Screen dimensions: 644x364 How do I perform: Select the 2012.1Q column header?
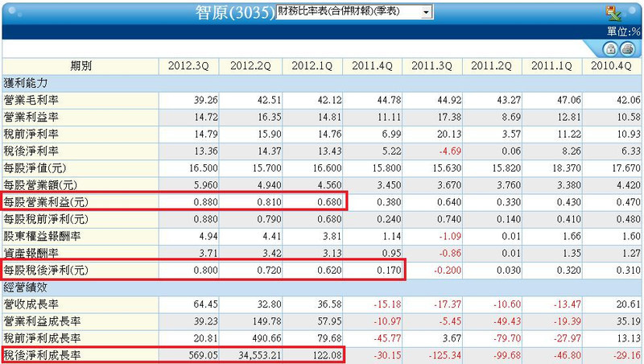(312, 66)
